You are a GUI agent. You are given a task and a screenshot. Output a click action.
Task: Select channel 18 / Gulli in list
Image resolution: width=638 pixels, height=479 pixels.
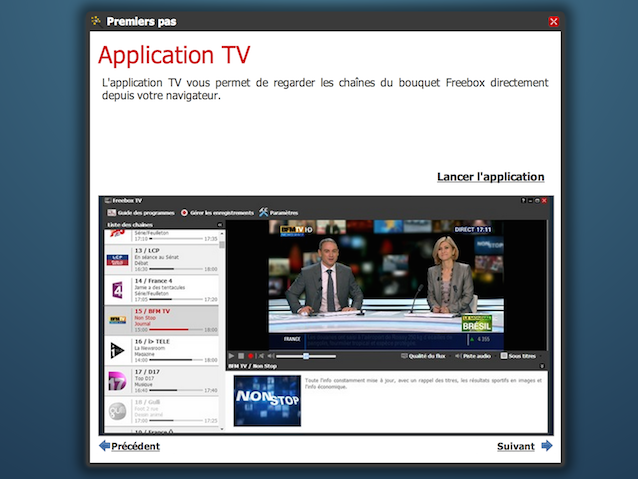pyautogui.click(x=162, y=411)
